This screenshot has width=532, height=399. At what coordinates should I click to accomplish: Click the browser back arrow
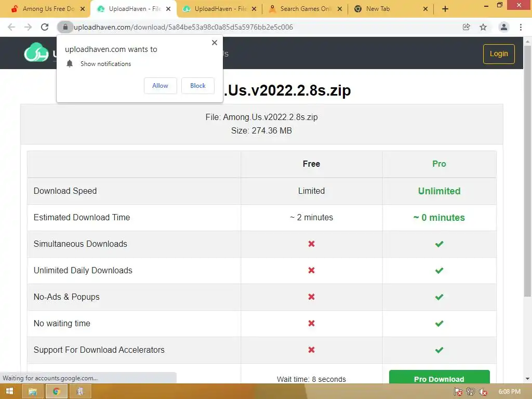[11, 27]
